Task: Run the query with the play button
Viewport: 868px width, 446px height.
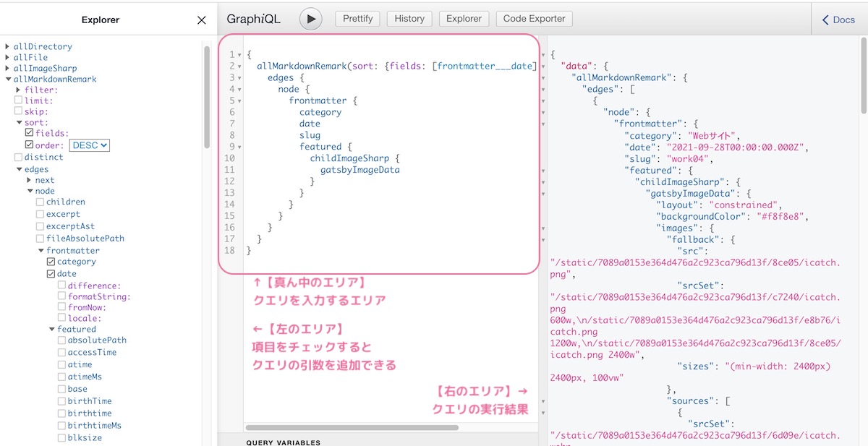Action: (x=311, y=19)
